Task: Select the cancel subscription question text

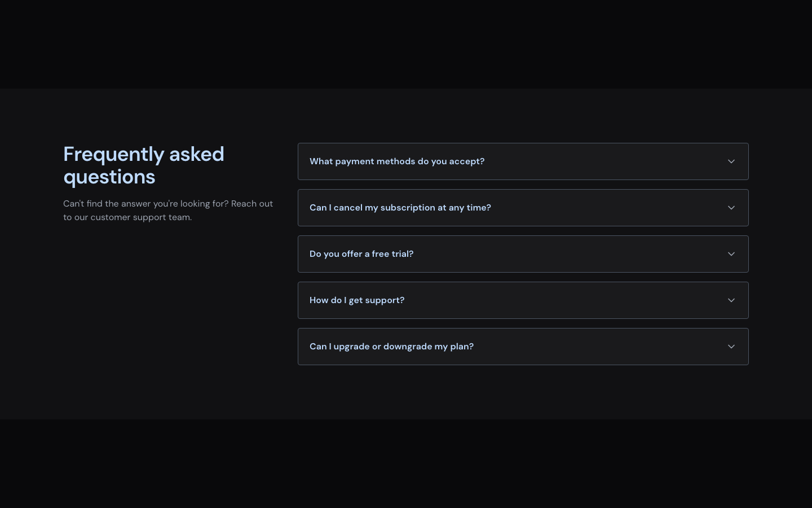Action: 400,208
